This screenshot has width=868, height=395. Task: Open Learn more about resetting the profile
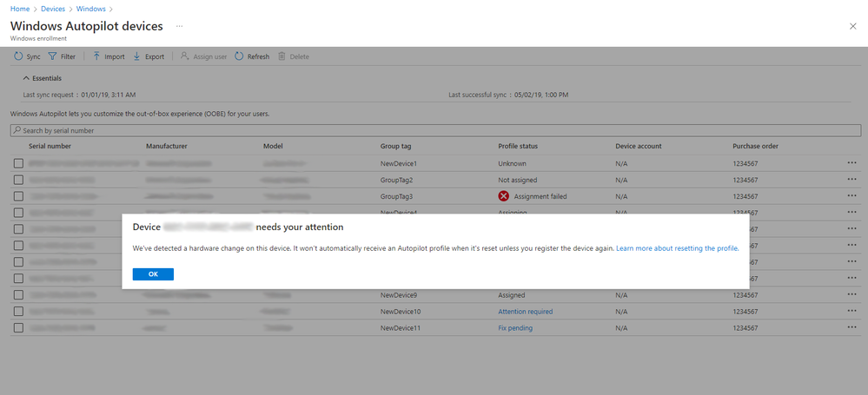(x=677, y=248)
